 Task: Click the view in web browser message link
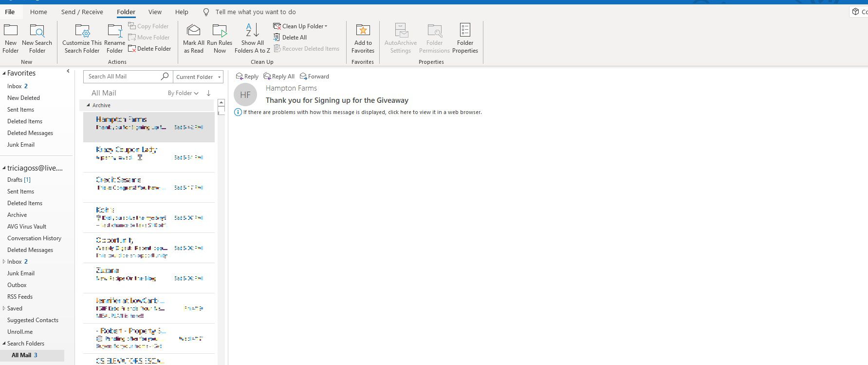(x=363, y=112)
